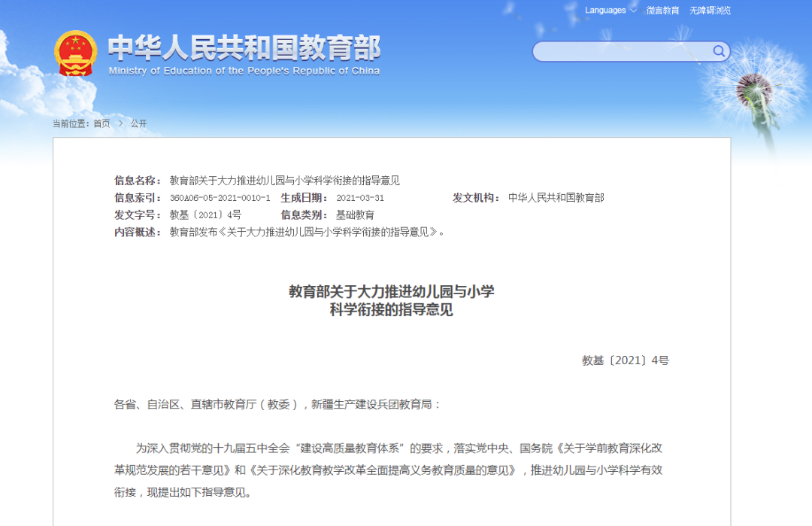Viewport: 812px width, 526px height.
Task: Click index number 360A06-05-2021-0010-1
Action: pyautogui.click(x=220, y=198)
